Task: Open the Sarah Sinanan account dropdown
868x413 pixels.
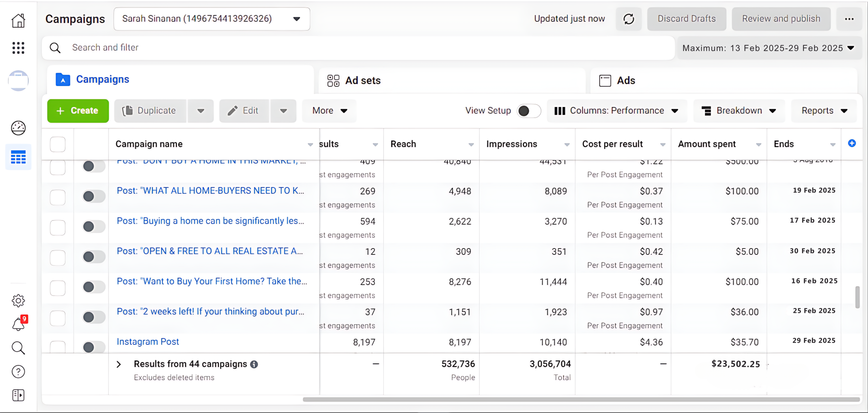Action: point(211,19)
